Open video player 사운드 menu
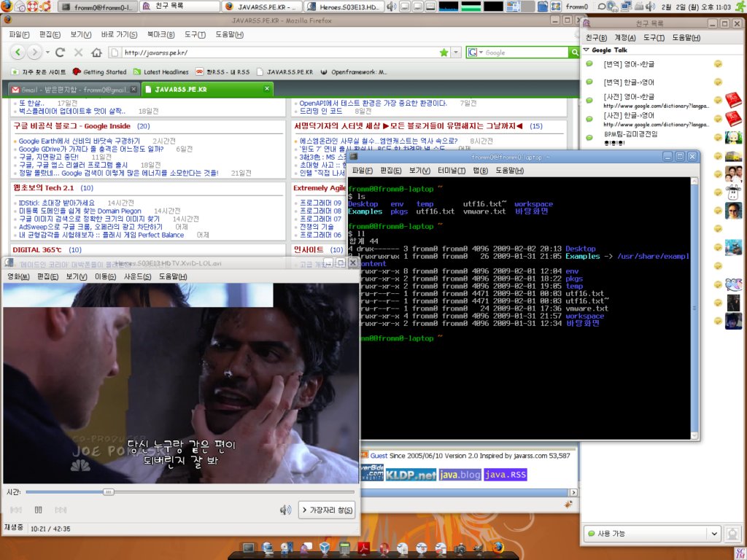The image size is (747, 560). click(x=138, y=276)
